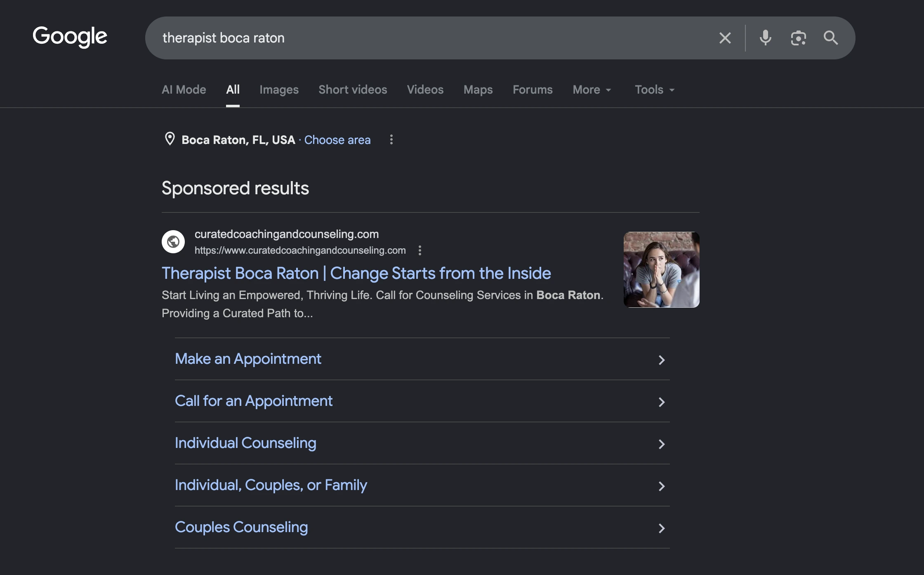The image size is (924, 575).
Task: Click the chevron on Make an Appointment row
Action: point(662,360)
